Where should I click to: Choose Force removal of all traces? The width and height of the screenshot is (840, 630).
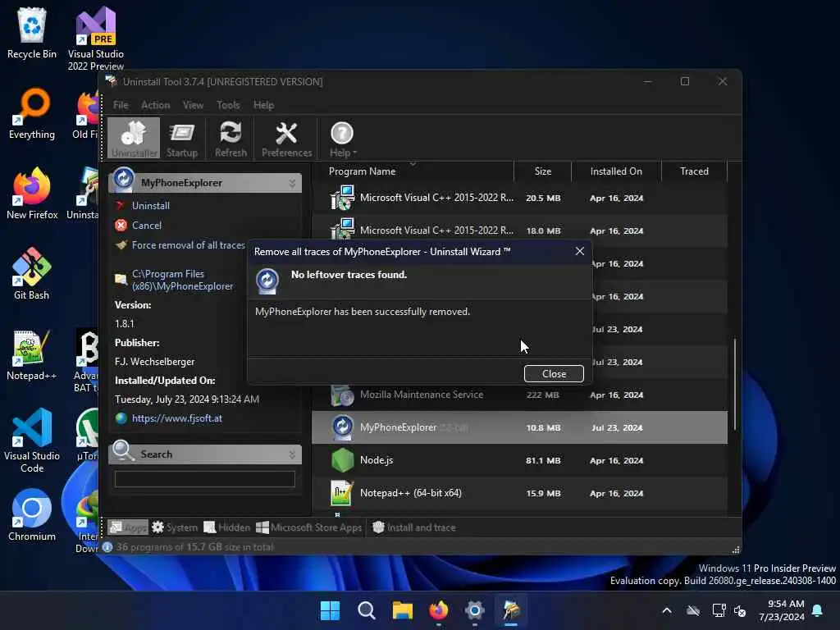[x=188, y=245]
